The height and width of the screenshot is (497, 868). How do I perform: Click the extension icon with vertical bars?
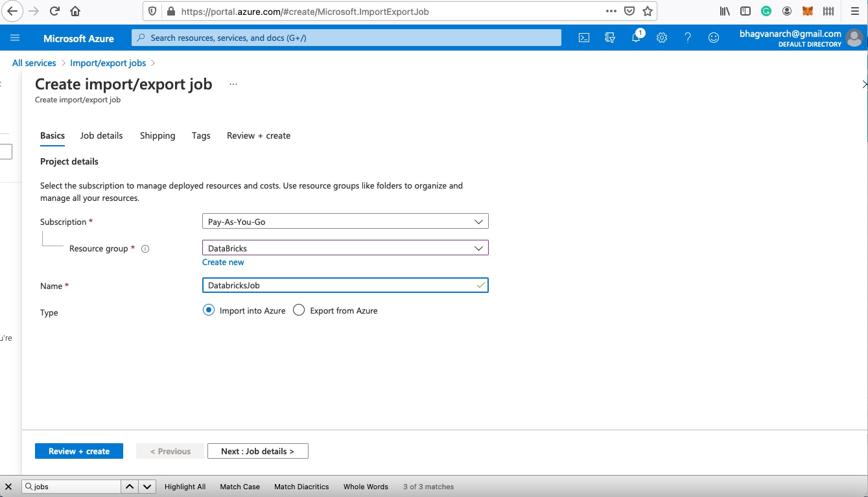[x=828, y=11]
